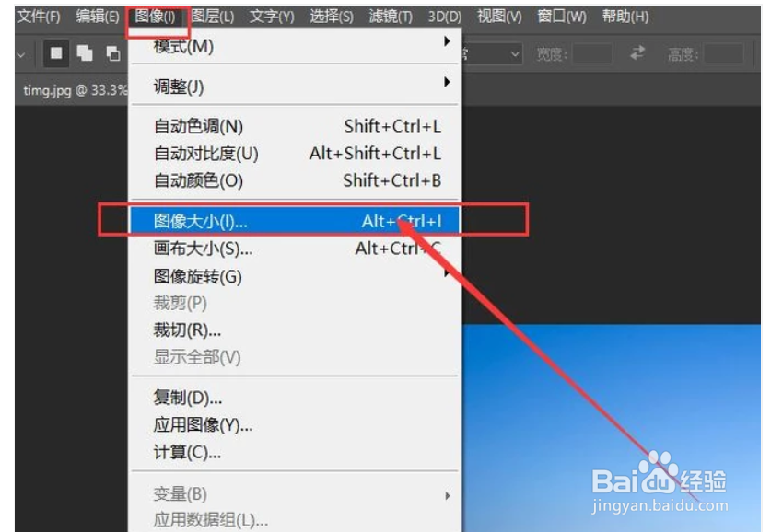Select the subtract from selection icon
This screenshot has width=771, height=532.
click(113, 53)
